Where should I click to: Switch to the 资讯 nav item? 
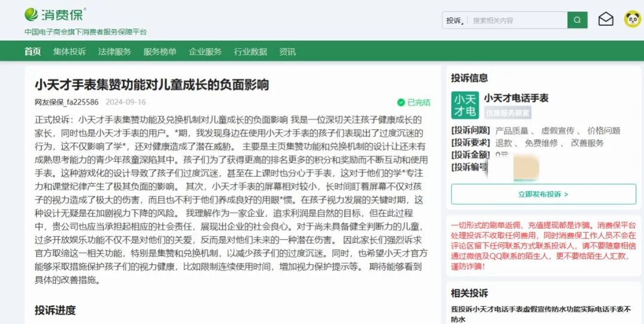[287, 52]
